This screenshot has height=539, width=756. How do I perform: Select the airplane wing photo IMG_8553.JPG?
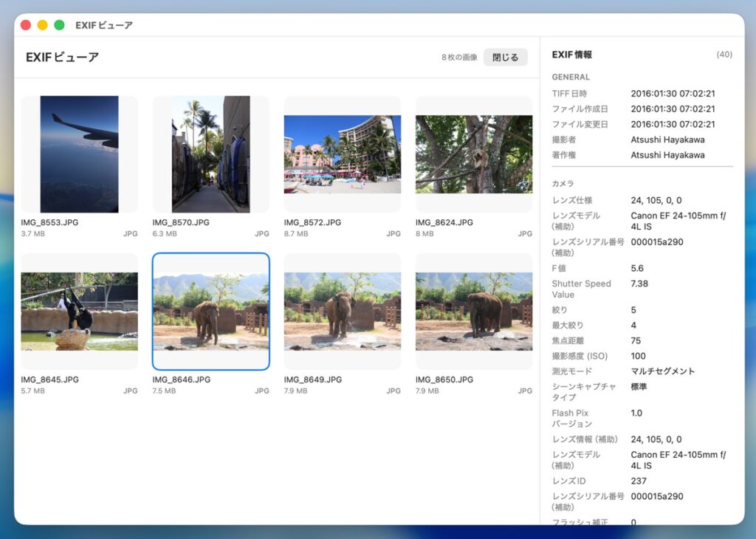79,154
